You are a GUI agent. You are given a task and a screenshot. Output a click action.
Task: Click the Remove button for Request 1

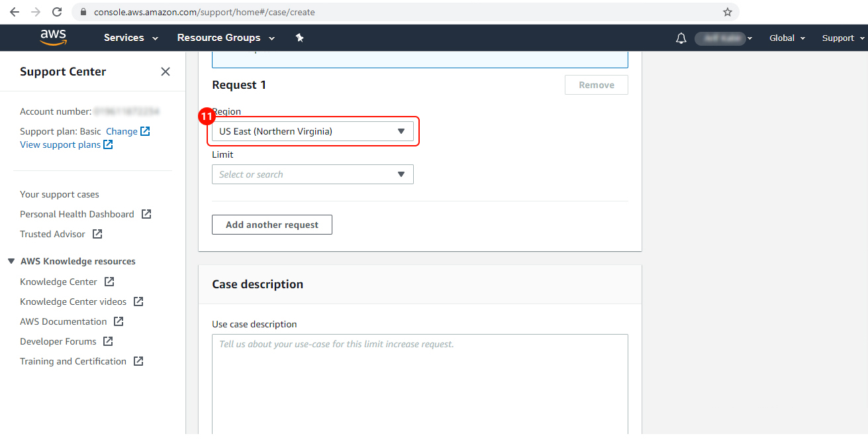coord(596,85)
